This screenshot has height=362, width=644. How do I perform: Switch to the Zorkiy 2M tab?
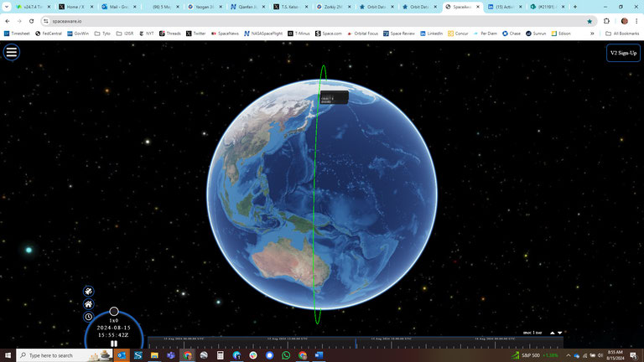(333, 7)
